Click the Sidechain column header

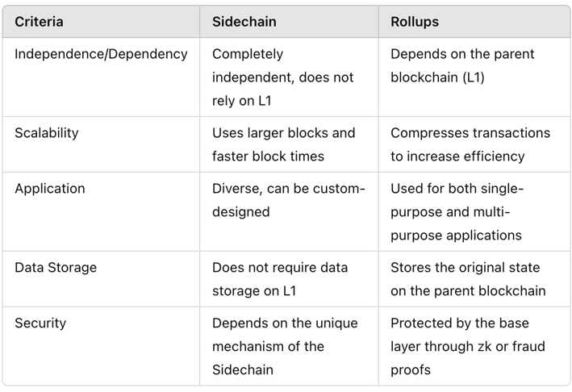point(244,22)
